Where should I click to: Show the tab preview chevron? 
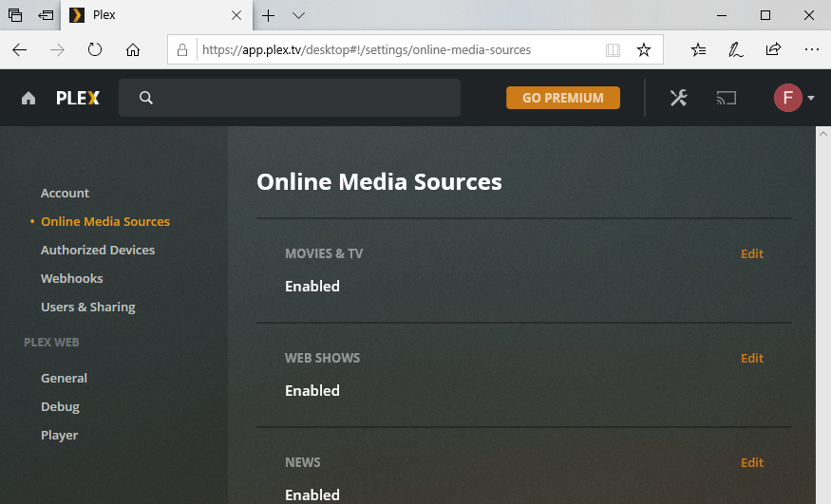(298, 15)
